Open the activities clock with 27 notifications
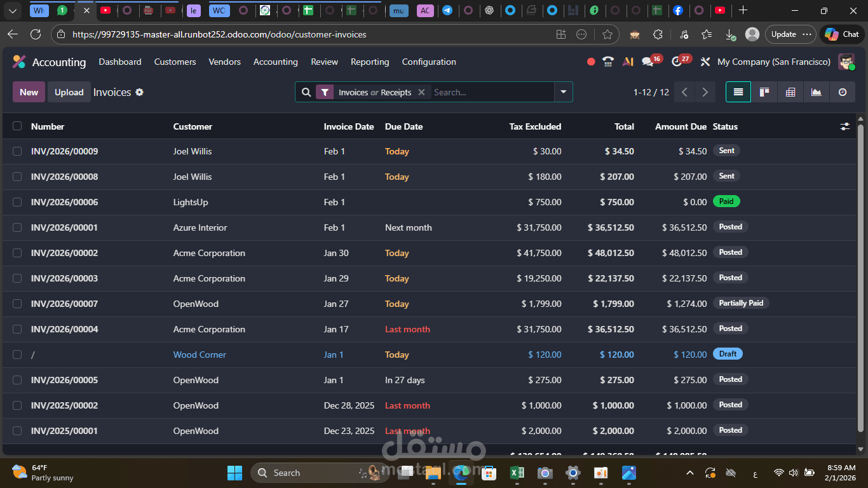The image size is (868, 488). point(677,62)
